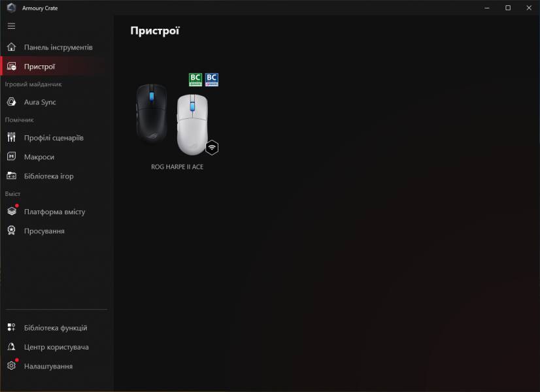Select the white ROG Harpe mouse image
This screenshot has width=540, height=392.
click(x=192, y=125)
